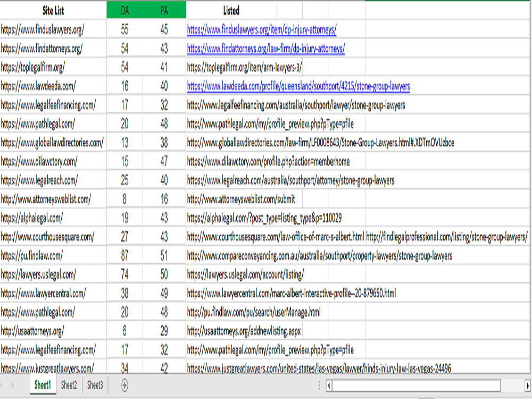
Task: Select PA value 16 for attorneysweblist
Action: 164,199
